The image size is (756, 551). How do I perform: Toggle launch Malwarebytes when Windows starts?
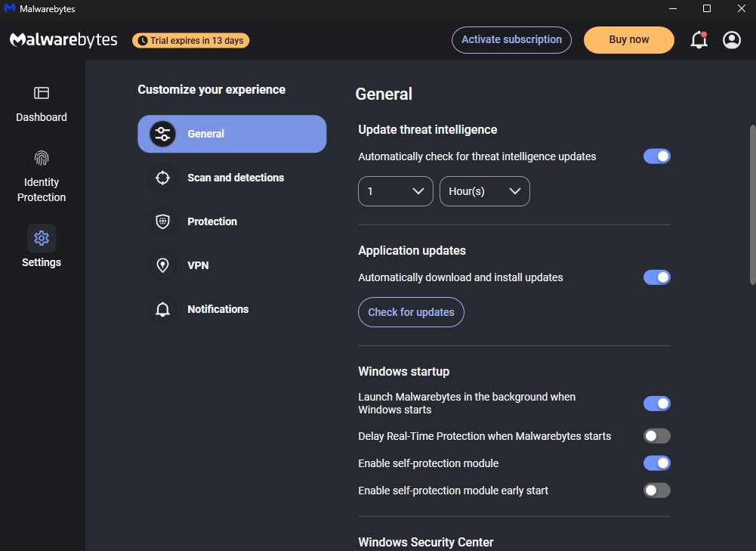point(656,404)
